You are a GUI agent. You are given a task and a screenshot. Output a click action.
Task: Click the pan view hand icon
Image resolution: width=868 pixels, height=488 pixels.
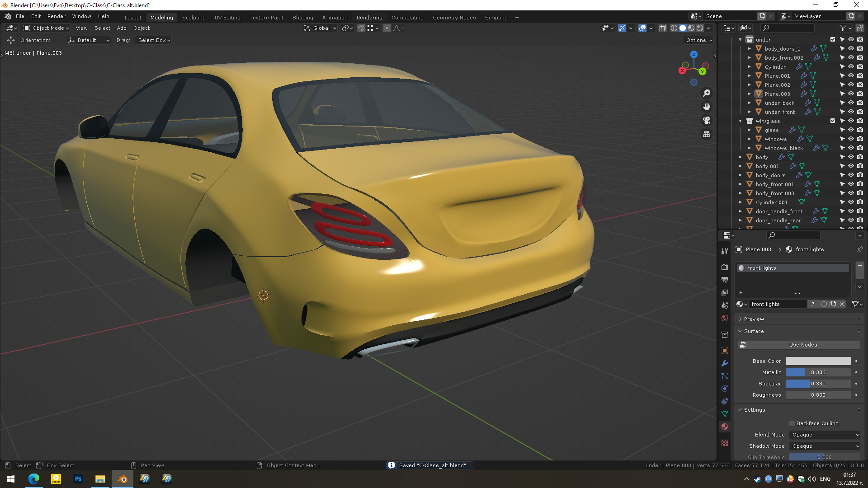(706, 107)
